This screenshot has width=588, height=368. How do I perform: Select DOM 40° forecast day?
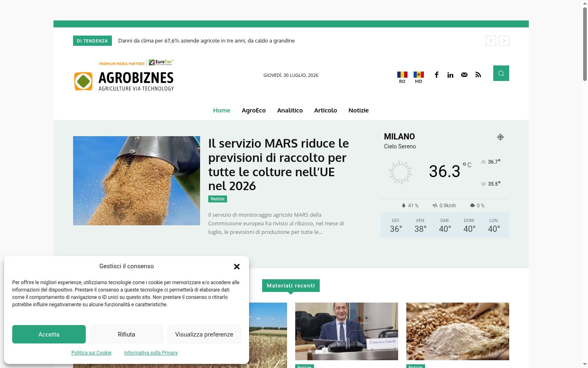point(469,225)
